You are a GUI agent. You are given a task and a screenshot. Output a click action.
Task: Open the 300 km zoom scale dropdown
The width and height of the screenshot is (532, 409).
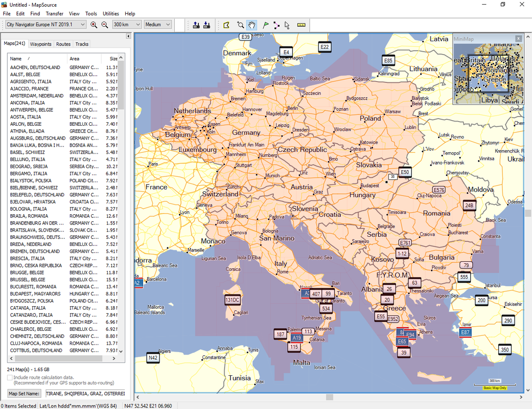127,25
